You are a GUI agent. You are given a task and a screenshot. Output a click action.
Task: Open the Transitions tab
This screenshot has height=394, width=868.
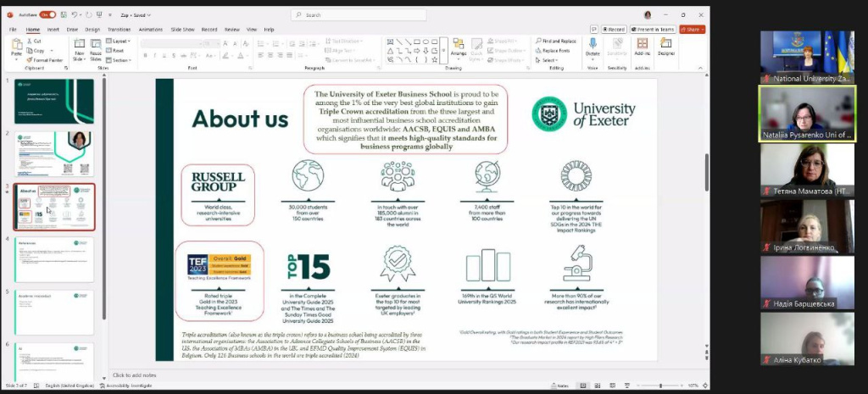pos(119,30)
